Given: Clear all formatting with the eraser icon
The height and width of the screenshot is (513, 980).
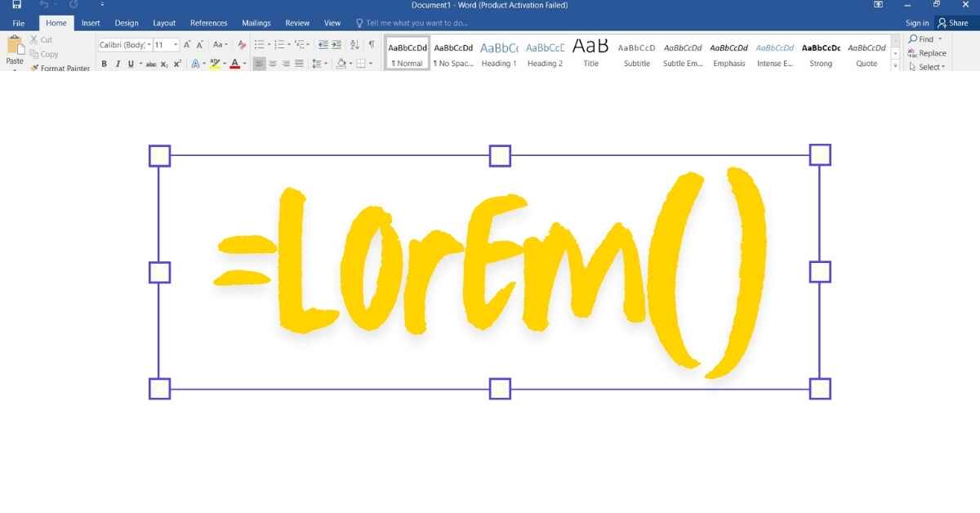Looking at the screenshot, I should pyautogui.click(x=242, y=45).
